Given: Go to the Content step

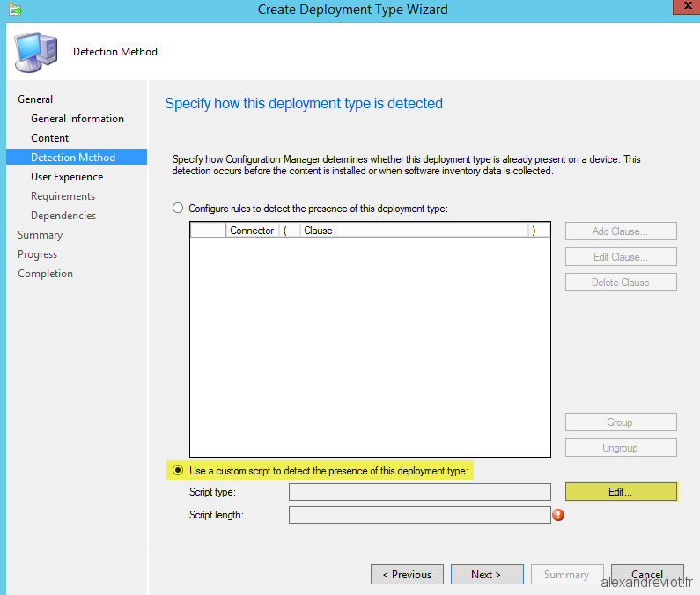Looking at the screenshot, I should click(49, 138).
